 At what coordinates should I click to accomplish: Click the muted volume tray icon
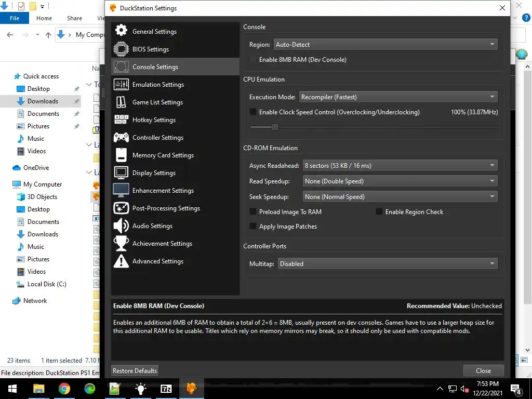click(464, 389)
